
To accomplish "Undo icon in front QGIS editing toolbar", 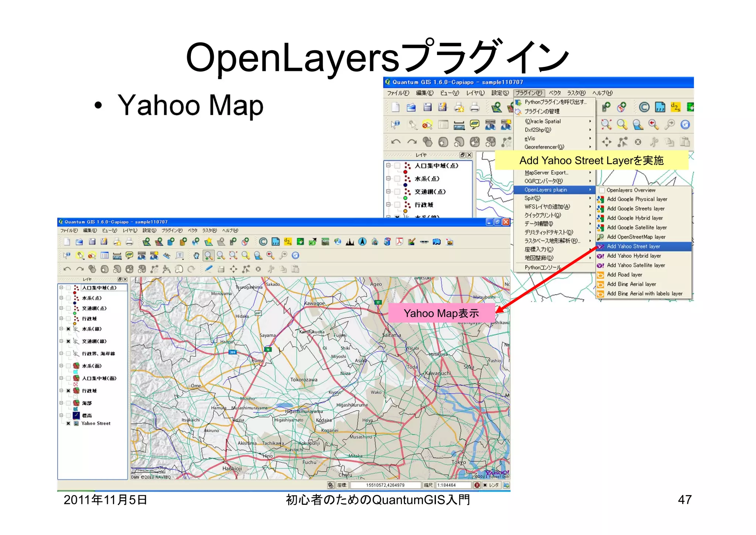I will [x=67, y=269].
